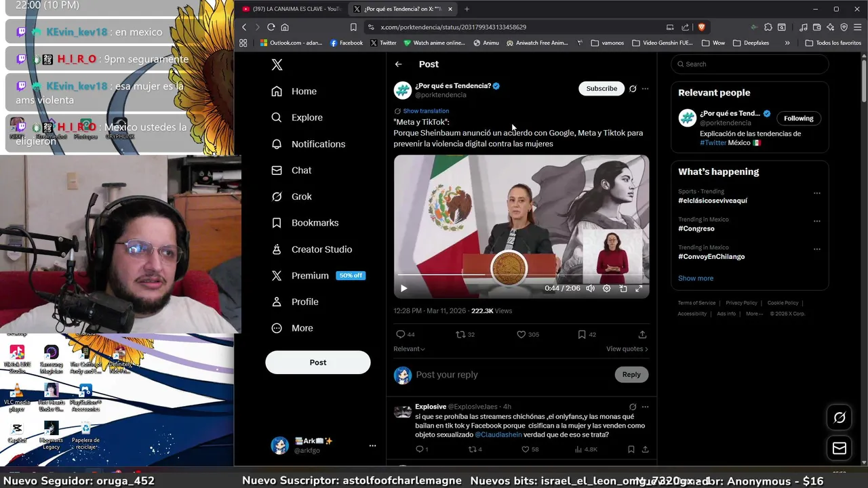Open Explore in X sidebar
This screenshot has height=488, width=868.
[x=296, y=117]
